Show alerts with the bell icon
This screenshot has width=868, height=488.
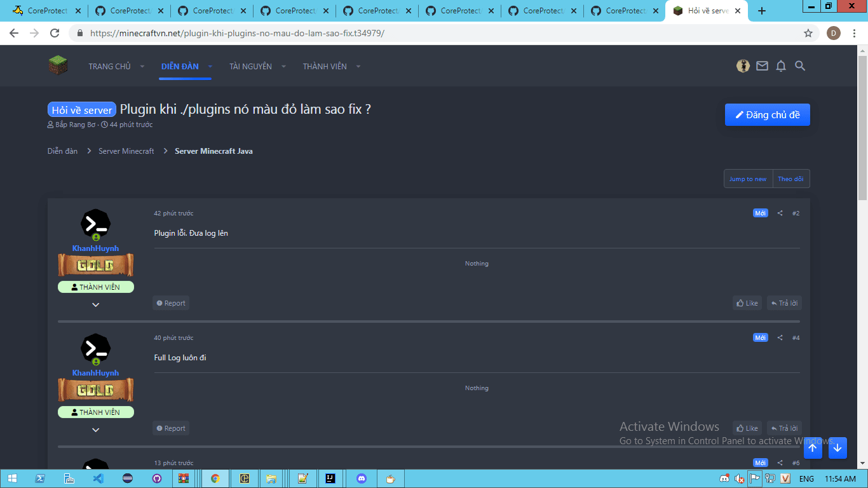tap(781, 65)
